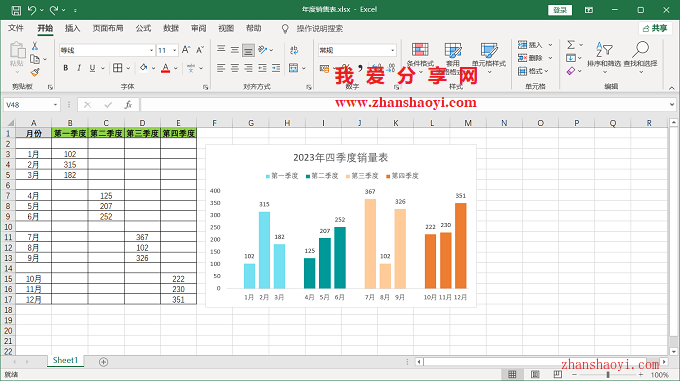Expand the font size dropdown

(174, 50)
